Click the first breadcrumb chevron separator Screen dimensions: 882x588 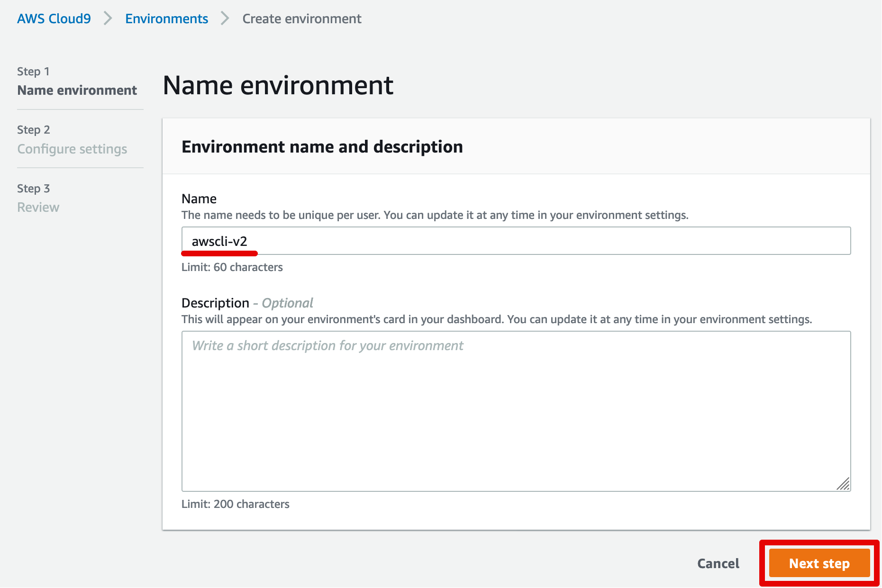point(108,18)
